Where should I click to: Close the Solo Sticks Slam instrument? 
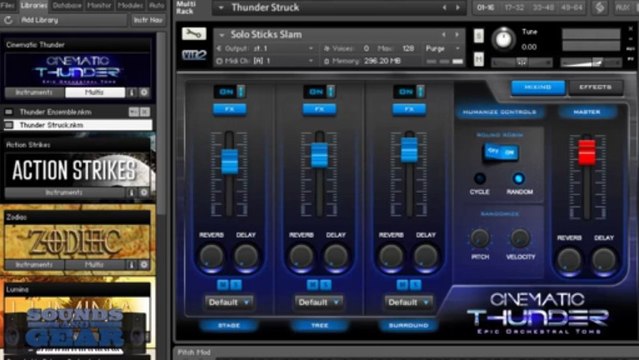(x=631, y=29)
